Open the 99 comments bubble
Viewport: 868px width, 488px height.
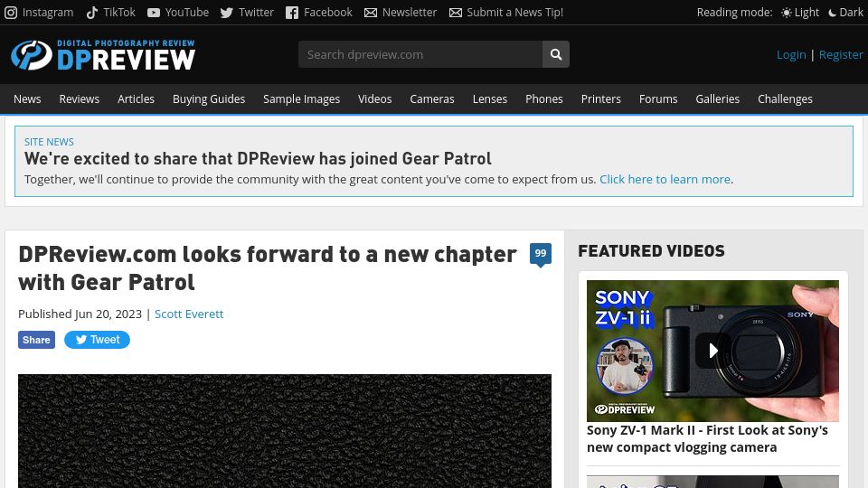click(x=541, y=255)
